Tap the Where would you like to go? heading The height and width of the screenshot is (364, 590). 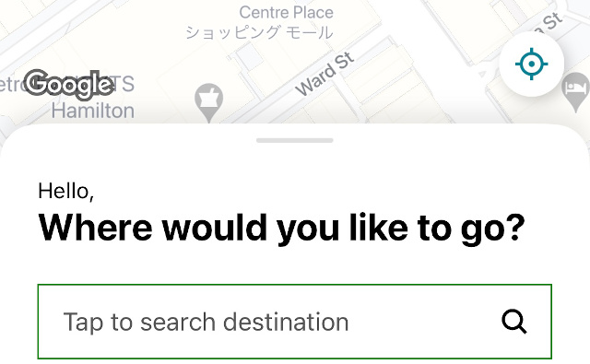[281, 229]
